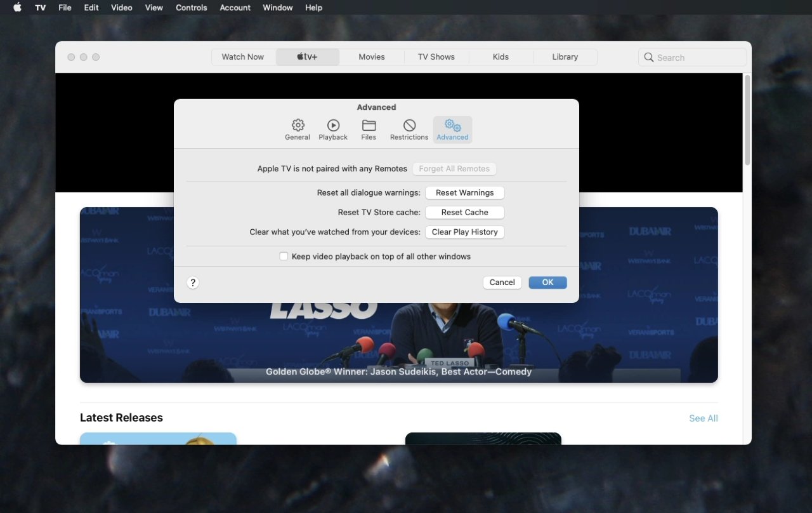This screenshot has width=812, height=513.
Task: Select the Advanced preferences pane
Action: coord(452,130)
